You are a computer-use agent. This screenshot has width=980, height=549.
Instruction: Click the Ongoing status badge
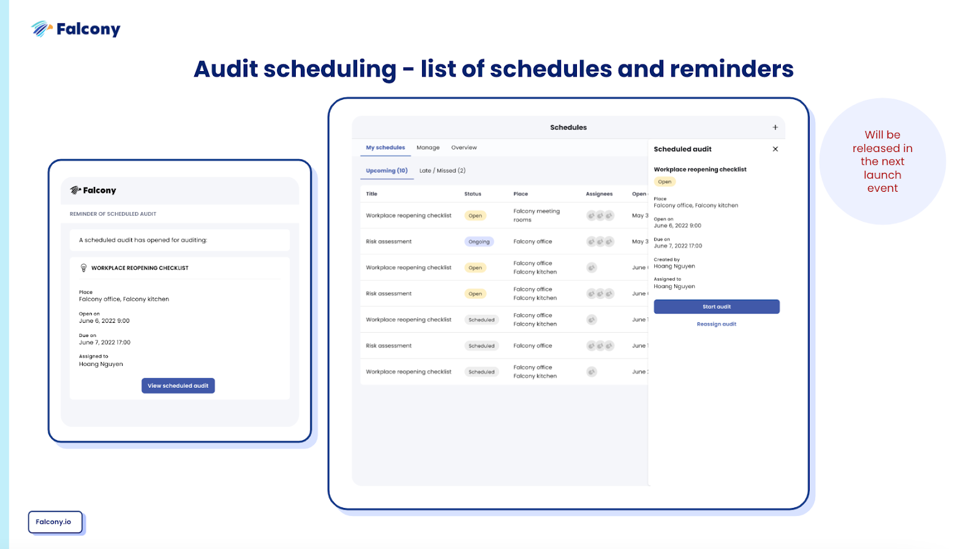pos(479,241)
